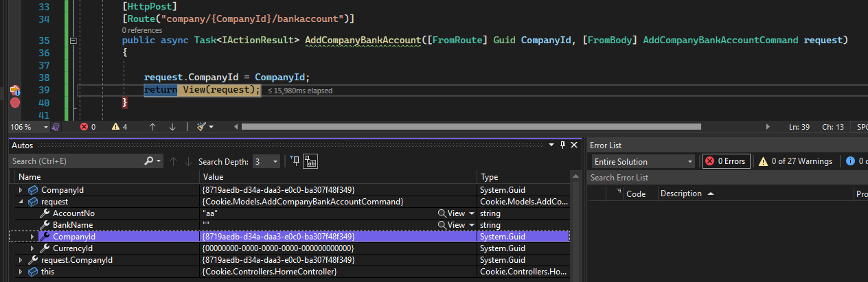Go to previous issue with up arrow

click(152, 127)
